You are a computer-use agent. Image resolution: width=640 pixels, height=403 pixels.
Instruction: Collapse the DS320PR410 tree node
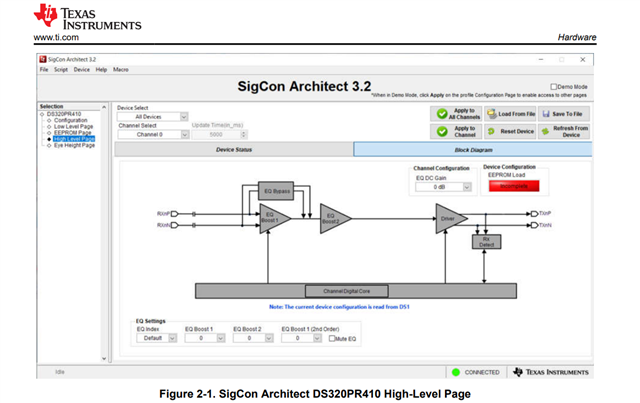point(42,114)
